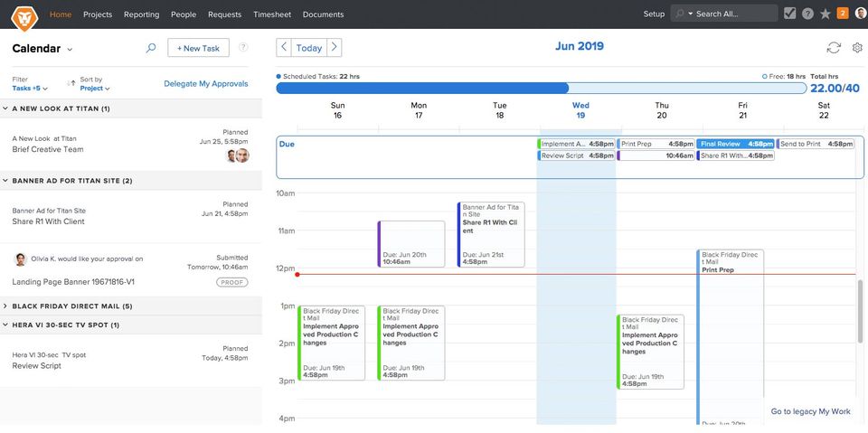Screen dimensions: 868x433
Task: Open calendar settings gear
Action: click(x=857, y=48)
